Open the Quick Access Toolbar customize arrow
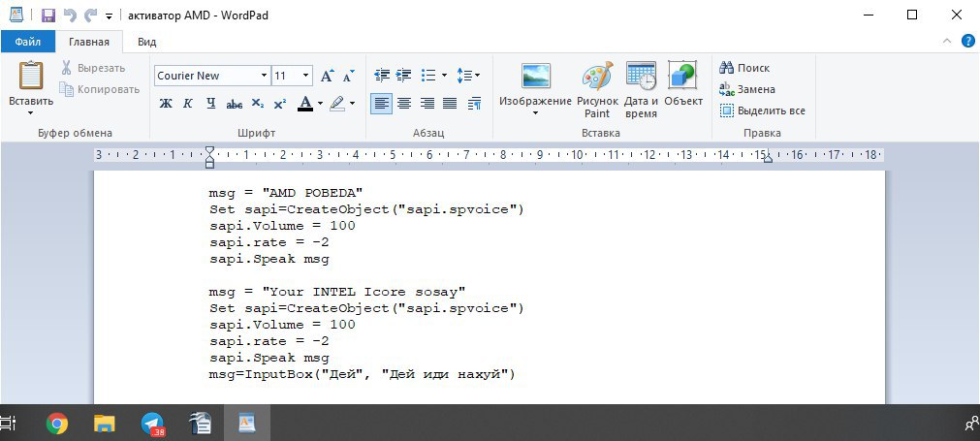The height and width of the screenshot is (441, 980). pos(109,16)
